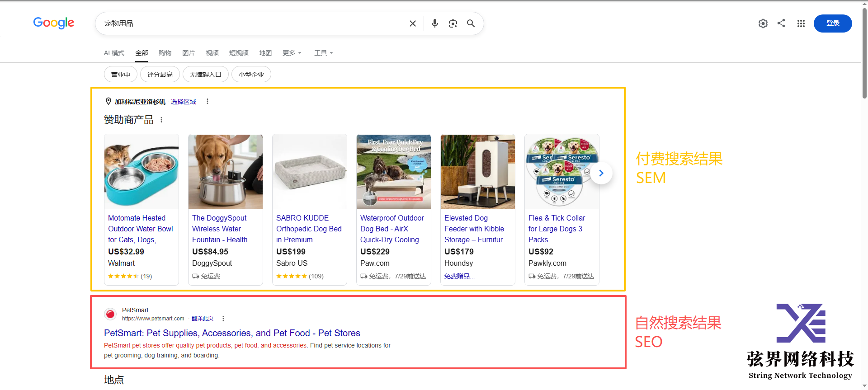Click the magnifying glass search icon
The image size is (868, 390).
coord(471,23)
